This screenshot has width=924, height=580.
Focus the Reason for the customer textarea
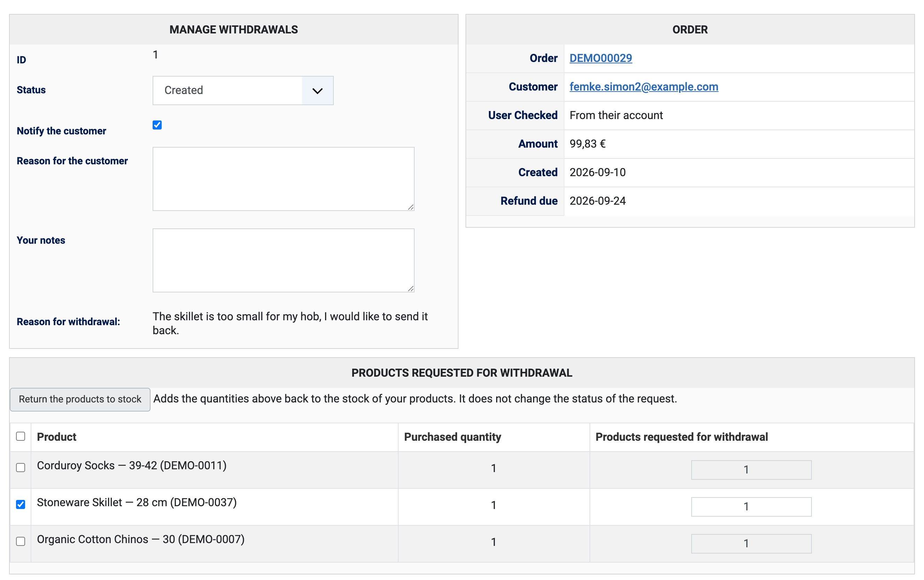pyautogui.click(x=283, y=179)
